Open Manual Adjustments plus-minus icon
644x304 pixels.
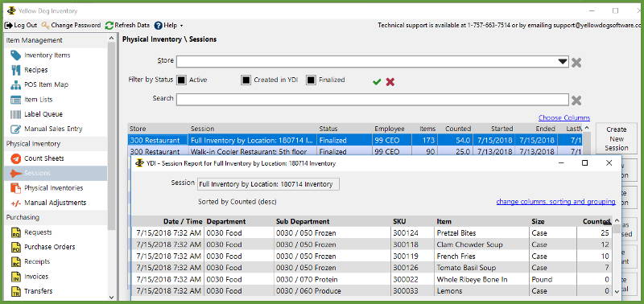(15, 203)
